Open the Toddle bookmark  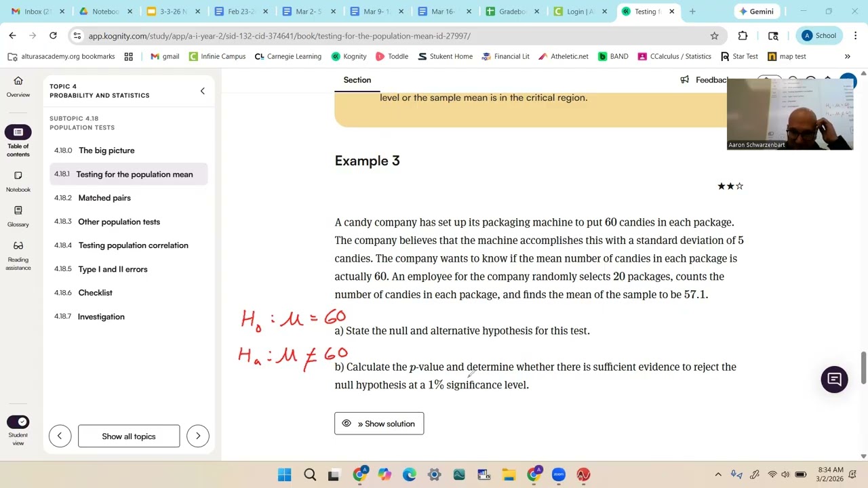click(x=391, y=56)
